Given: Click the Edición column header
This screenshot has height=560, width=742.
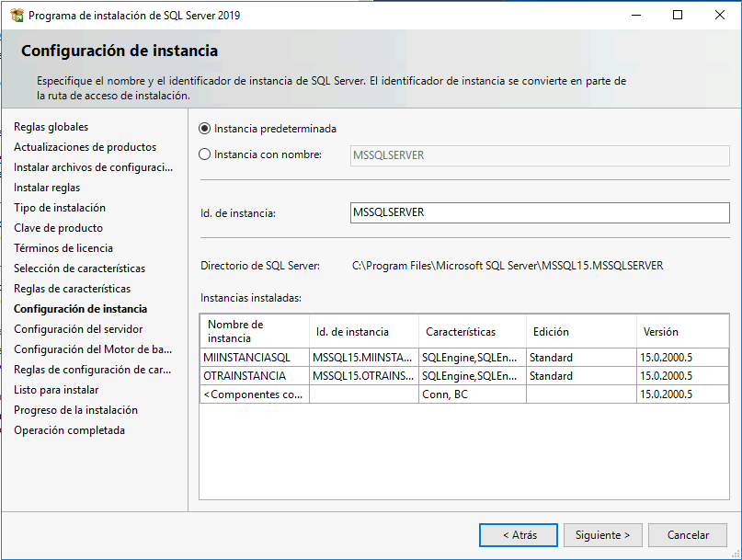Looking at the screenshot, I should click(x=581, y=331).
